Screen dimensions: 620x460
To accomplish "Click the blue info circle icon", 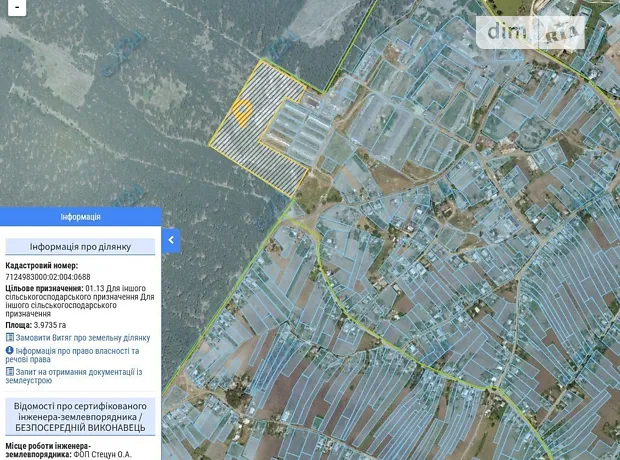I will tap(9, 351).
